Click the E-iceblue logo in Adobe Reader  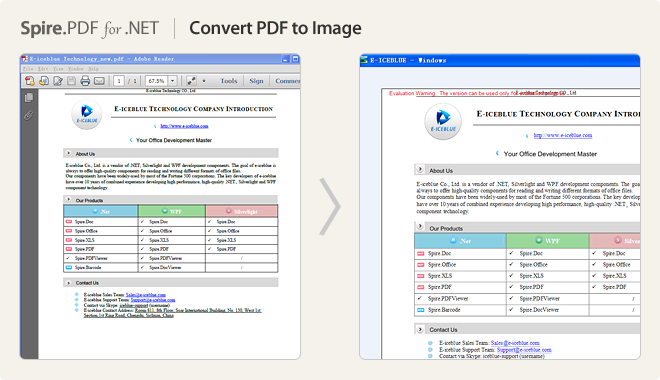[87, 114]
